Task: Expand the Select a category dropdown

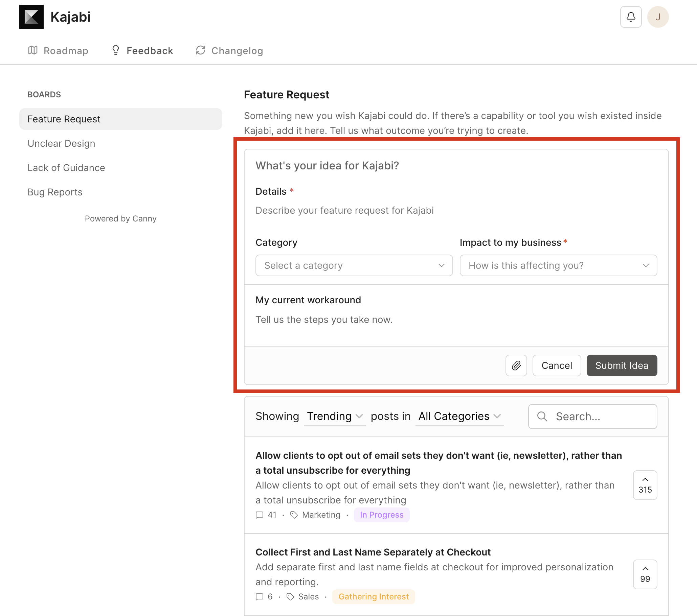Action: click(x=354, y=265)
